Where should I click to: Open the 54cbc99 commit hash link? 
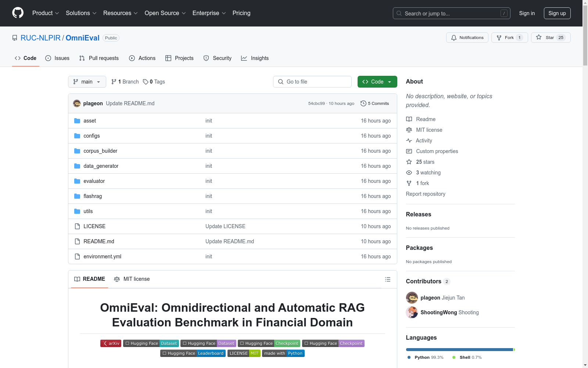(316, 103)
